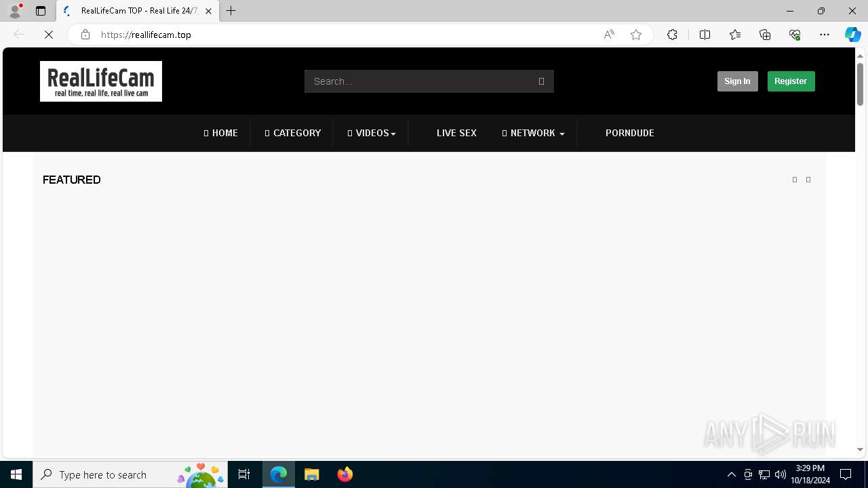The width and height of the screenshot is (868, 488).
Task: Open the notification center icon
Action: pyautogui.click(x=846, y=474)
